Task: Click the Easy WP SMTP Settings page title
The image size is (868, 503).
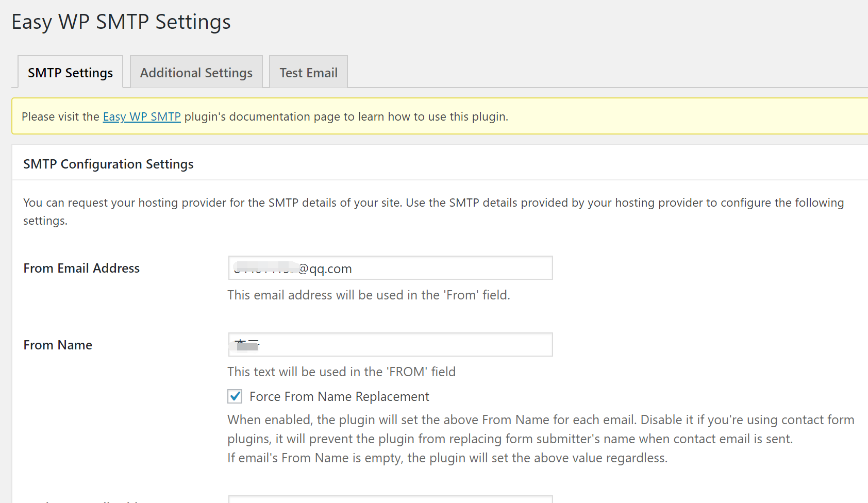Action: 121,22
